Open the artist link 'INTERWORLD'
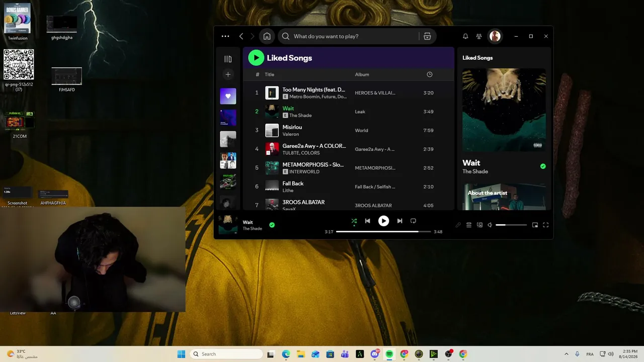Image resolution: width=644 pixels, height=362 pixels. click(x=304, y=171)
